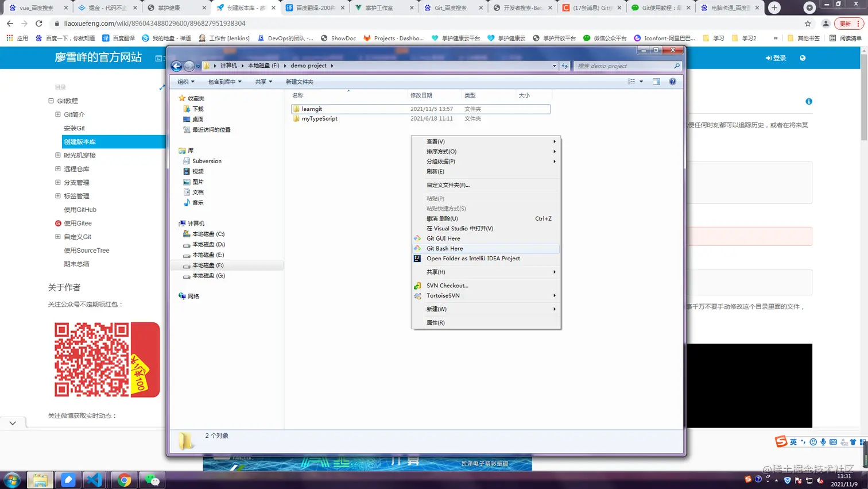This screenshot has height=489, width=868.
Task: Open the view options dropdown arrow
Action: coord(641,82)
